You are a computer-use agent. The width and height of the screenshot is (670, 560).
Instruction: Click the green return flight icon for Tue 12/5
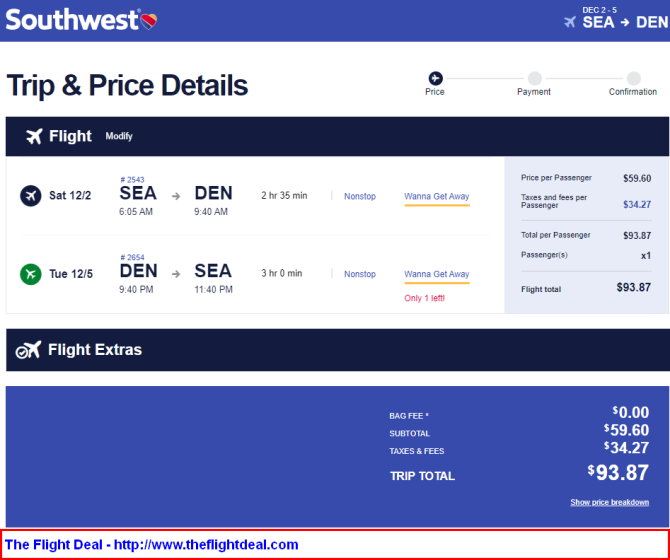coord(31,274)
